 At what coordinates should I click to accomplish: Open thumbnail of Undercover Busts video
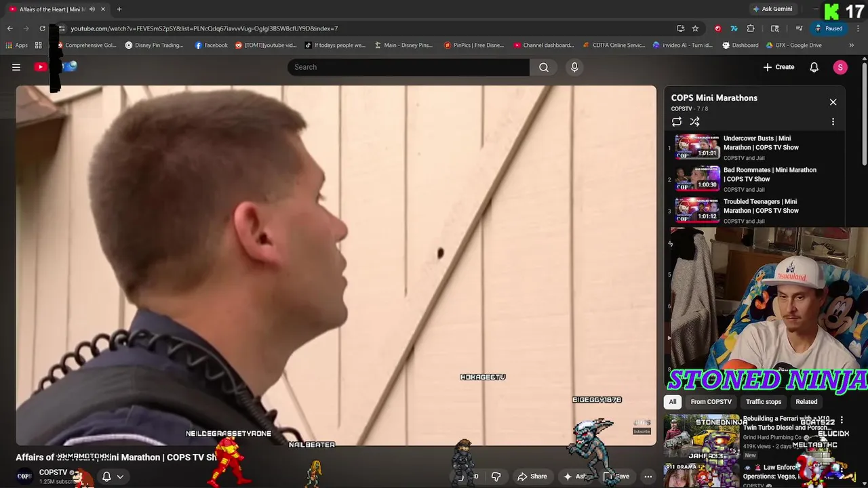697,147
